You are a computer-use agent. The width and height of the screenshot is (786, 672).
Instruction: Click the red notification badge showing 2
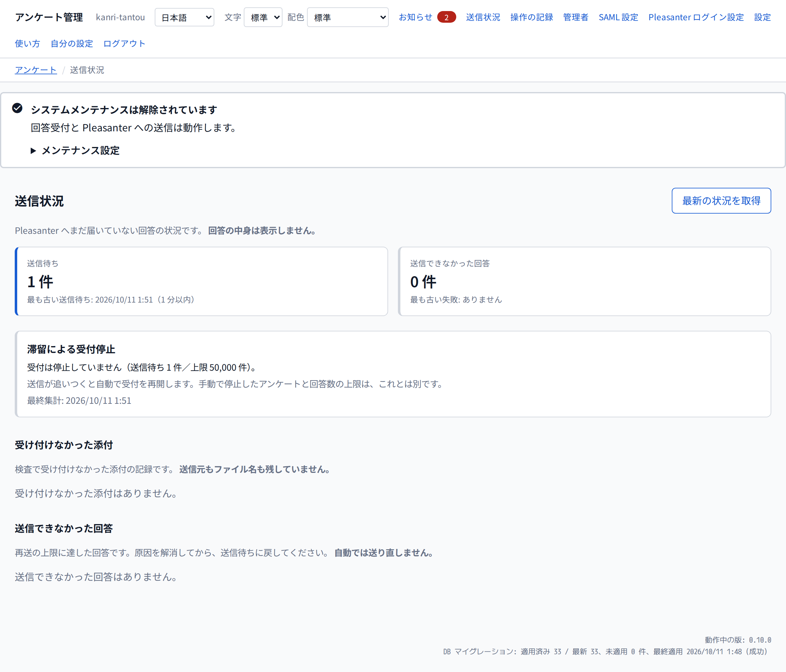tap(446, 17)
